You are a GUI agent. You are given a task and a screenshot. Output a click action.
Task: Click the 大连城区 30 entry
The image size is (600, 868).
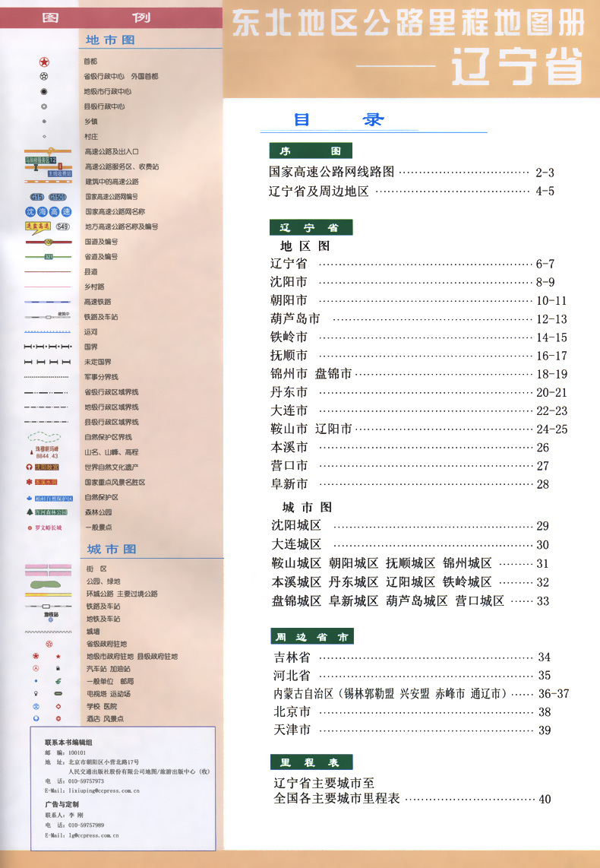pyautogui.click(x=410, y=544)
